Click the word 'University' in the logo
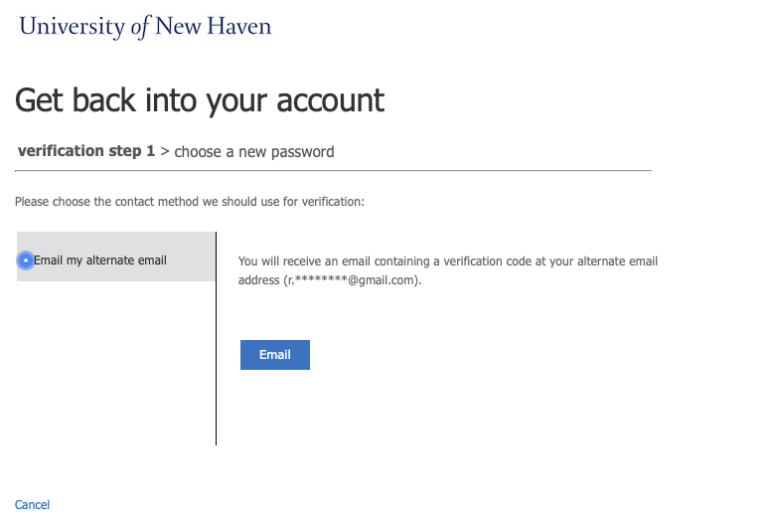The image size is (768, 519). click(72, 26)
